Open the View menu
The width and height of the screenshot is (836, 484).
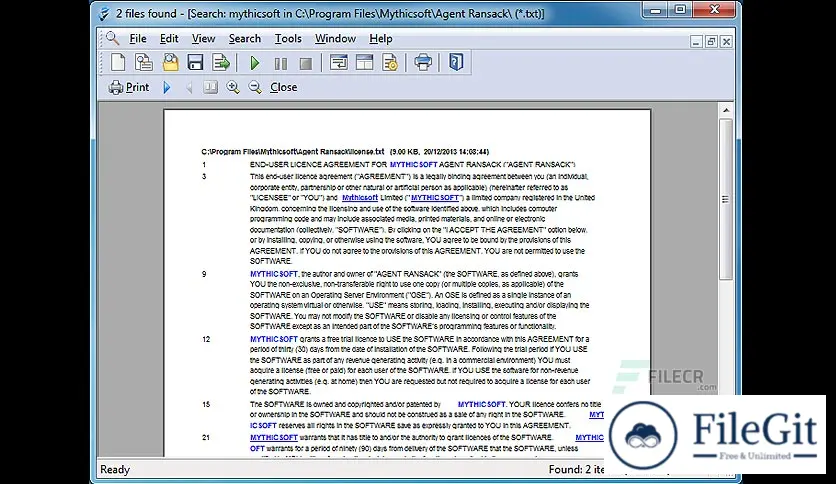coord(203,38)
